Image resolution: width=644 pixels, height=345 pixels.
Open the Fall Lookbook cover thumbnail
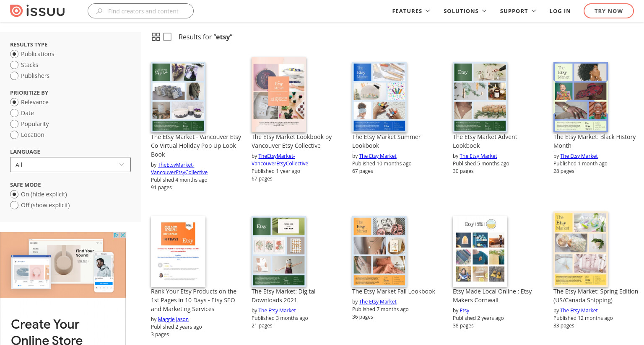click(379, 251)
